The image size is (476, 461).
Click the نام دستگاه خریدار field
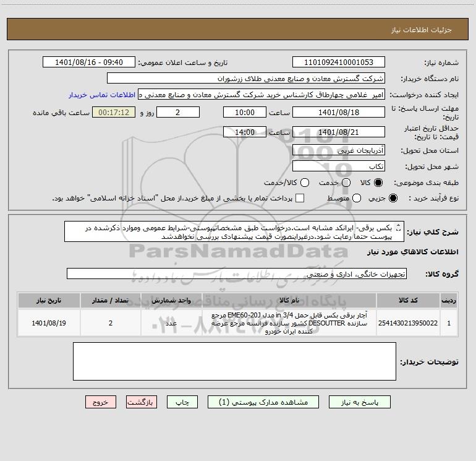pos(246,78)
